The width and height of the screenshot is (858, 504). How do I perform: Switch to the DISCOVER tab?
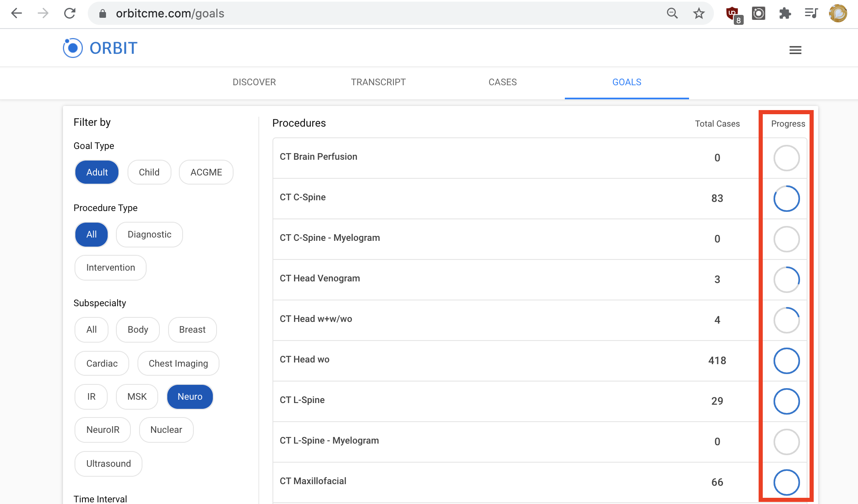254,82
